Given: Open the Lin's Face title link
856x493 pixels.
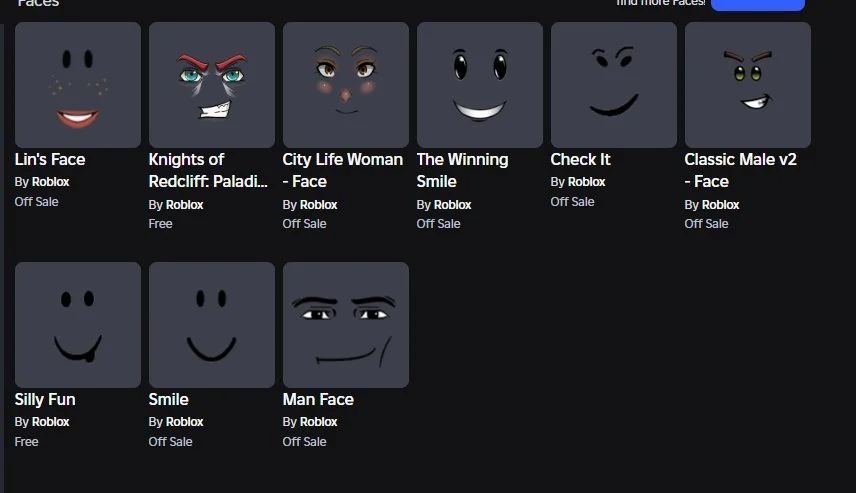Looking at the screenshot, I should [50, 159].
